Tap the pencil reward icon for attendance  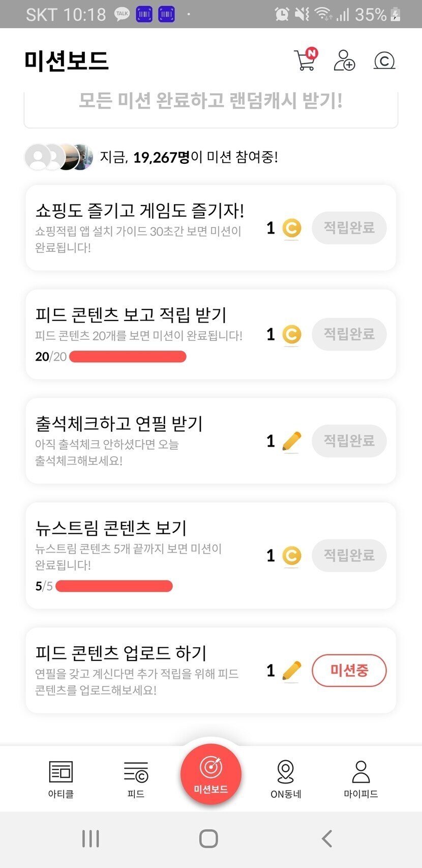291,441
